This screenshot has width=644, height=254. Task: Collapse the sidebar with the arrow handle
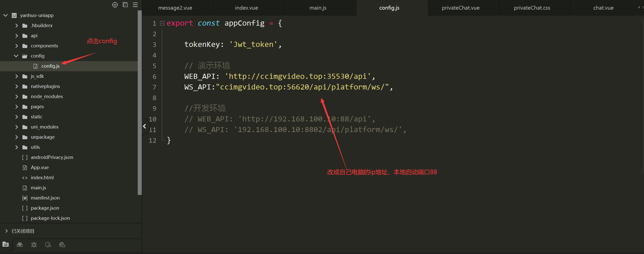145,126
